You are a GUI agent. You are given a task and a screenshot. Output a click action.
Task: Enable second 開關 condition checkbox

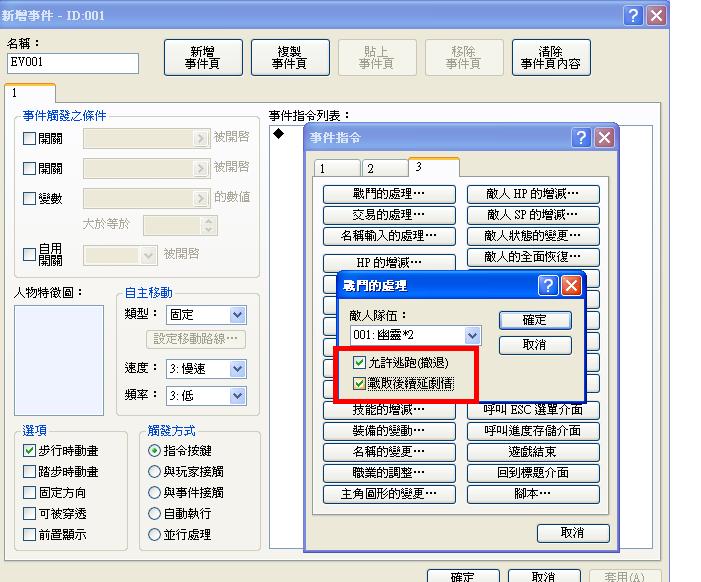[x=29, y=169]
